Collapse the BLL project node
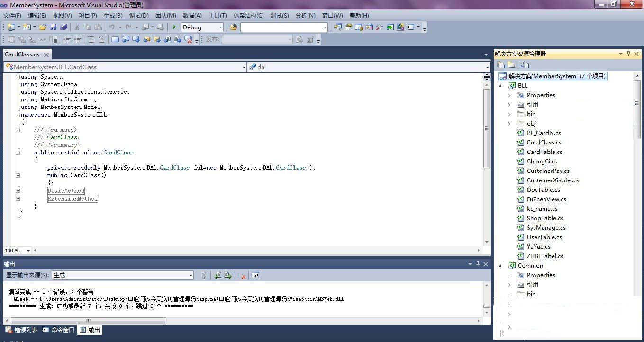644x342 pixels. (x=500, y=86)
